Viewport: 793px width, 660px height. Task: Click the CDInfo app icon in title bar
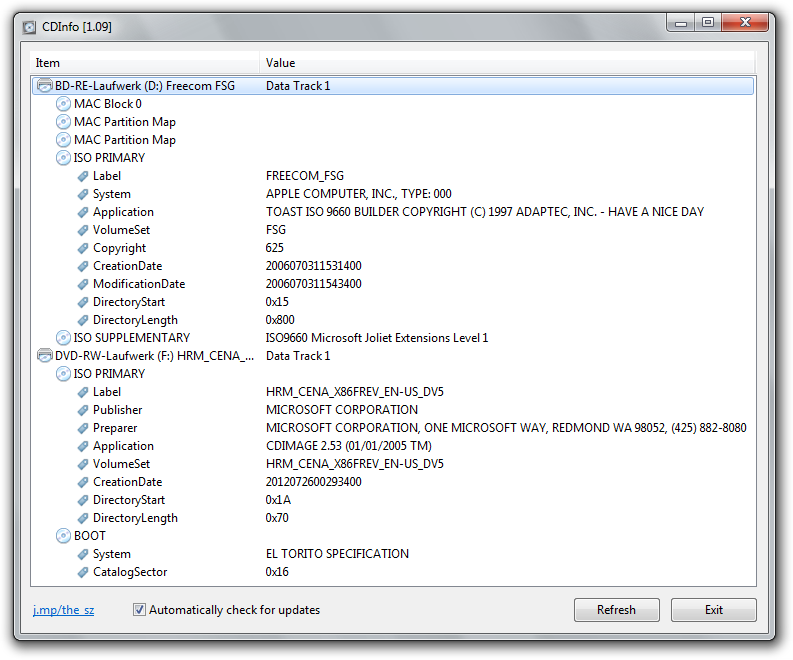(29, 27)
